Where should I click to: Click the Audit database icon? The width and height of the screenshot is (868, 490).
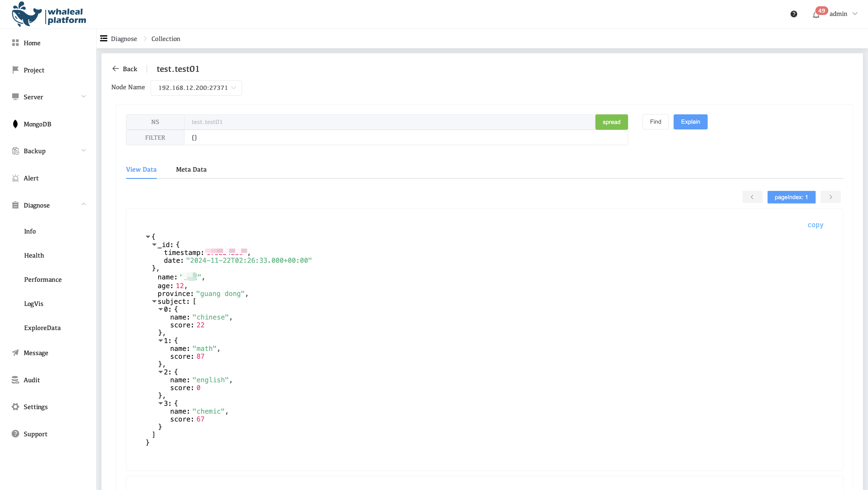click(15, 380)
